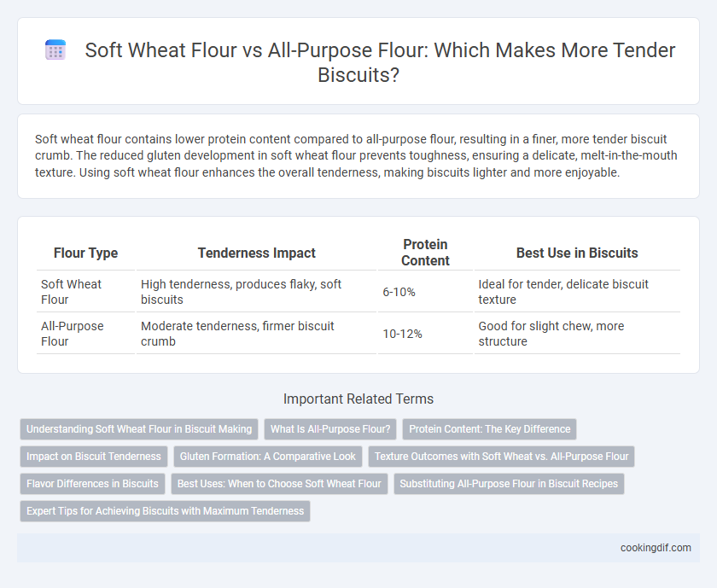This screenshot has height=588, width=717.
Task: Click the cookingdif.com footer link
Action: pyautogui.click(x=656, y=548)
